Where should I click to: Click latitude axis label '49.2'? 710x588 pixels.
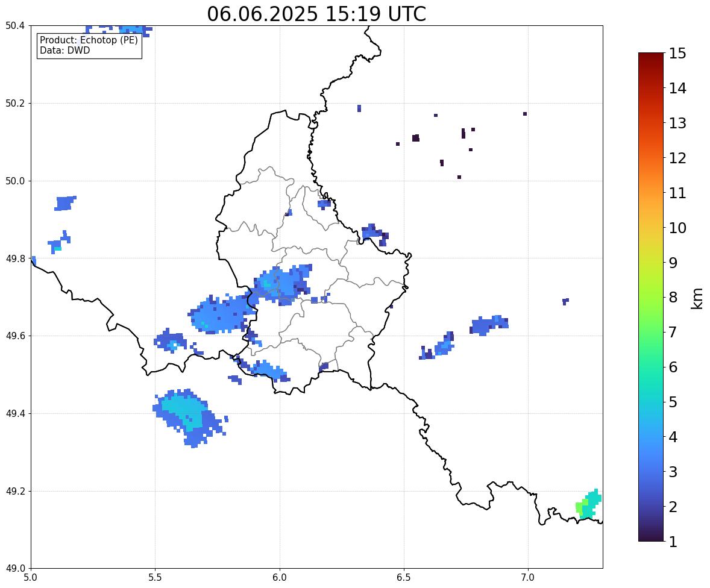pyautogui.click(x=15, y=491)
